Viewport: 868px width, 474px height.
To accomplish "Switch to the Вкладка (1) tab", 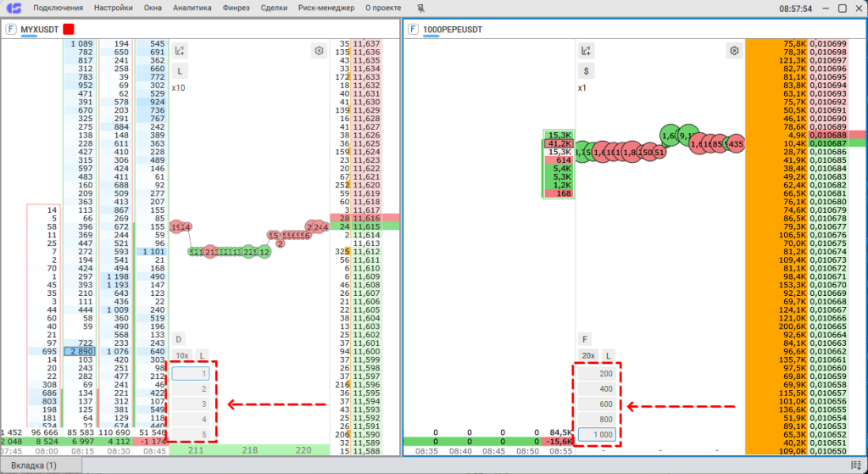I will coord(33,466).
